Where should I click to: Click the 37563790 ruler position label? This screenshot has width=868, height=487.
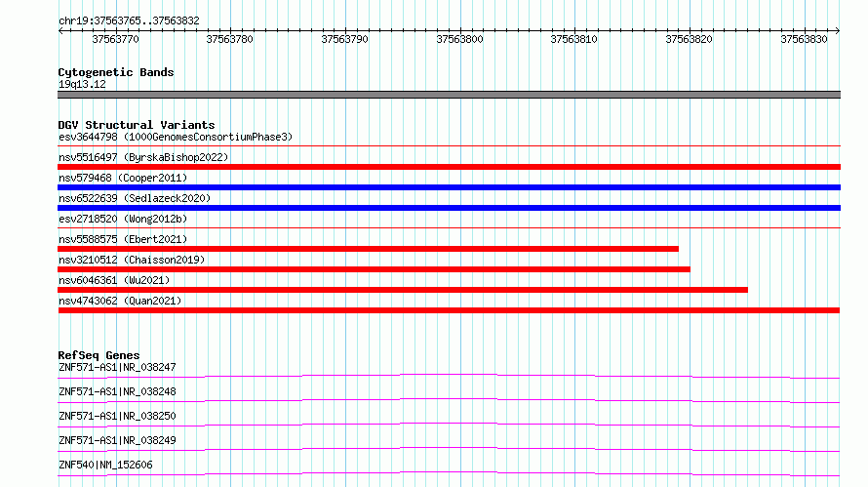[345, 39]
